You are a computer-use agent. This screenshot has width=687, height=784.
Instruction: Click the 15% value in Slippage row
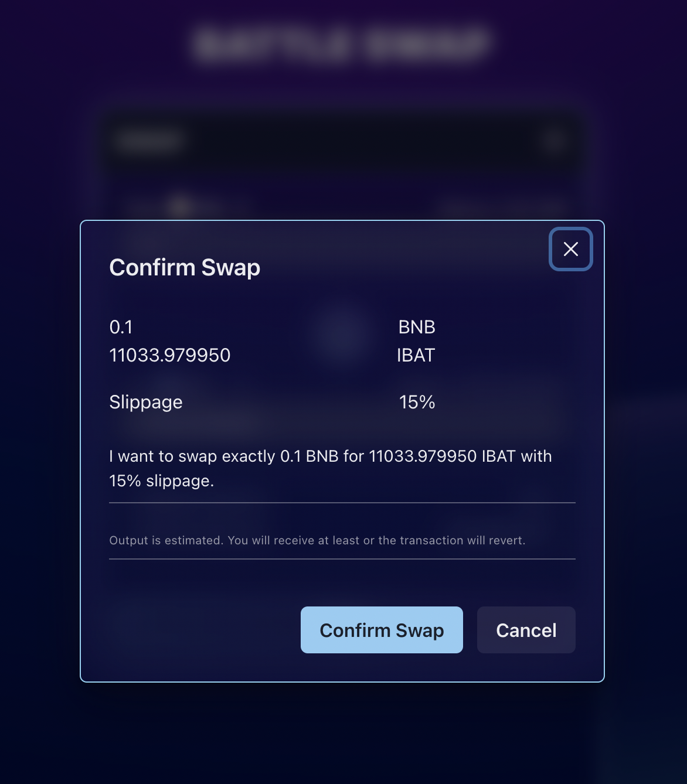click(417, 402)
